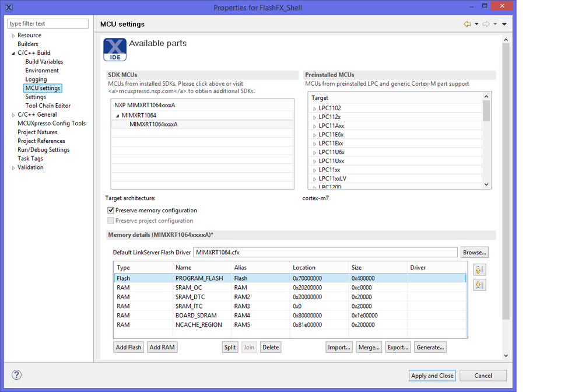Click Import... button
Screen dimensions: 582x392
pyautogui.click(x=339, y=347)
